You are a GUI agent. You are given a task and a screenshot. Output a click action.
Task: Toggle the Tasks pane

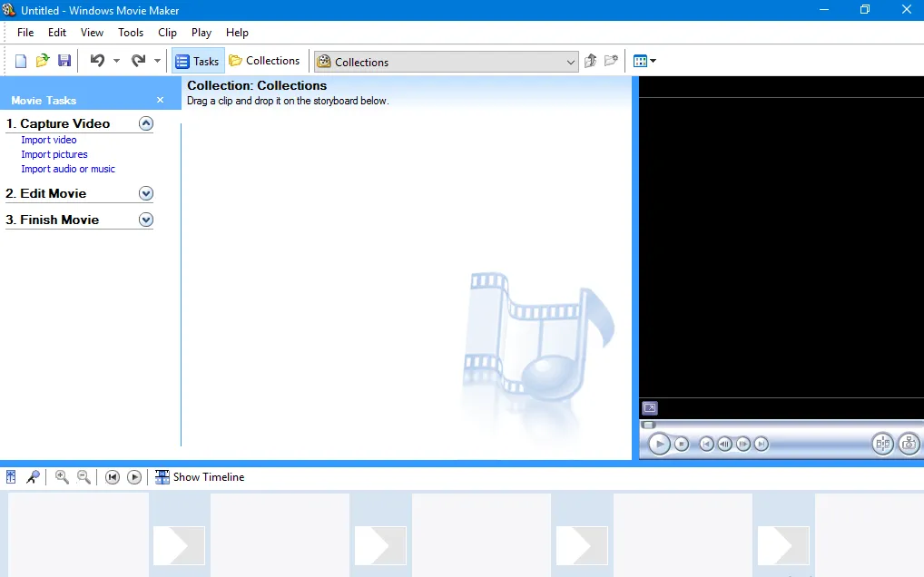coord(198,60)
